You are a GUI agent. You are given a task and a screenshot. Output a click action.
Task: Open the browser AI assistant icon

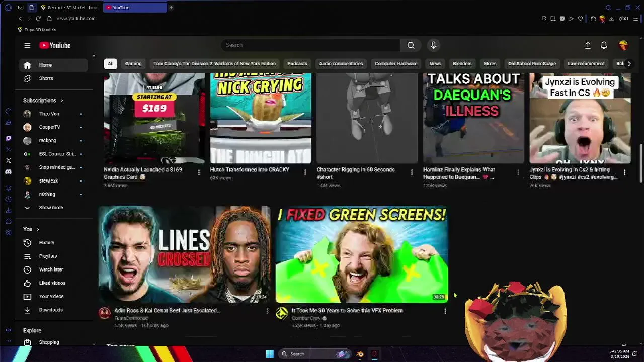click(623, 19)
